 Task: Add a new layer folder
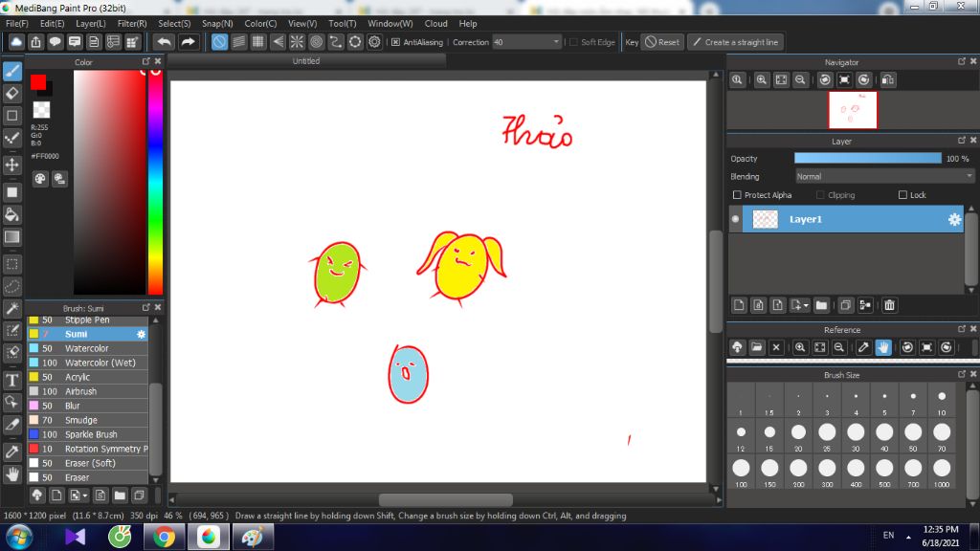[821, 305]
